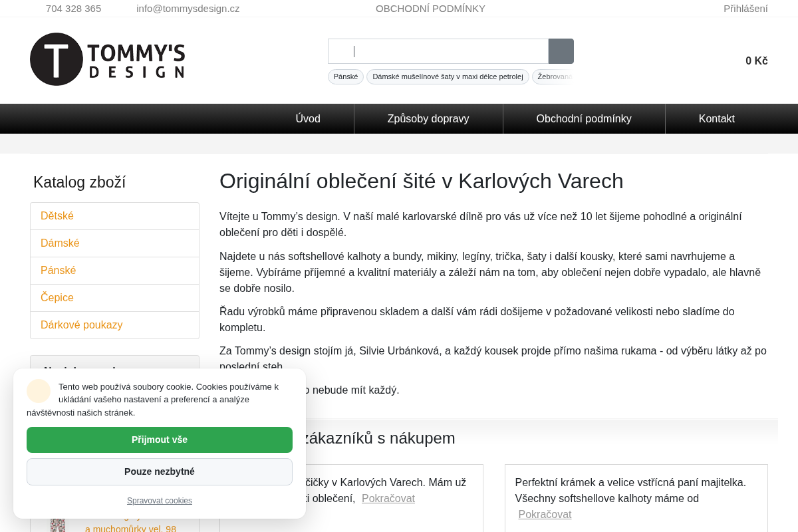Focus the search input field
Image resolution: width=798 pixels, height=532 pixels.
(x=438, y=51)
